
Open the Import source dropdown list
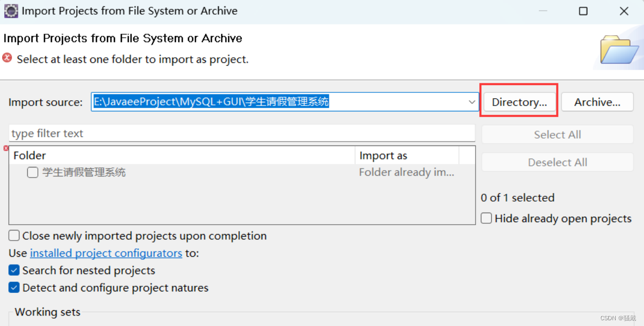[x=471, y=102]
